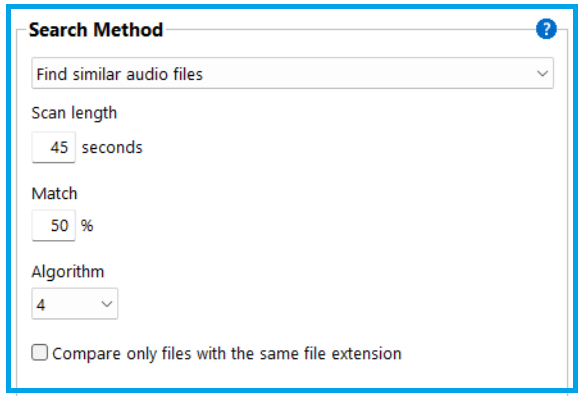Expand the Find similar audio files dropdown

click(x=293, y=73)
